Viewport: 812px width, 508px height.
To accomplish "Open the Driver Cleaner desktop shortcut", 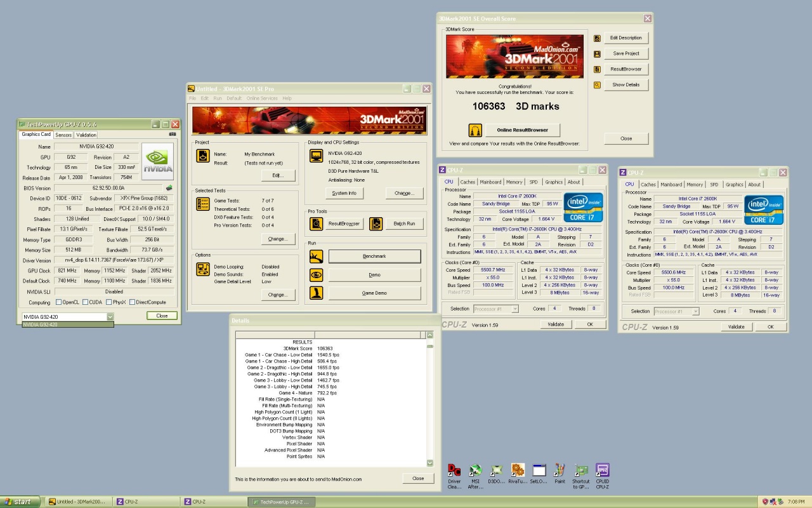I will pos(454,471).
